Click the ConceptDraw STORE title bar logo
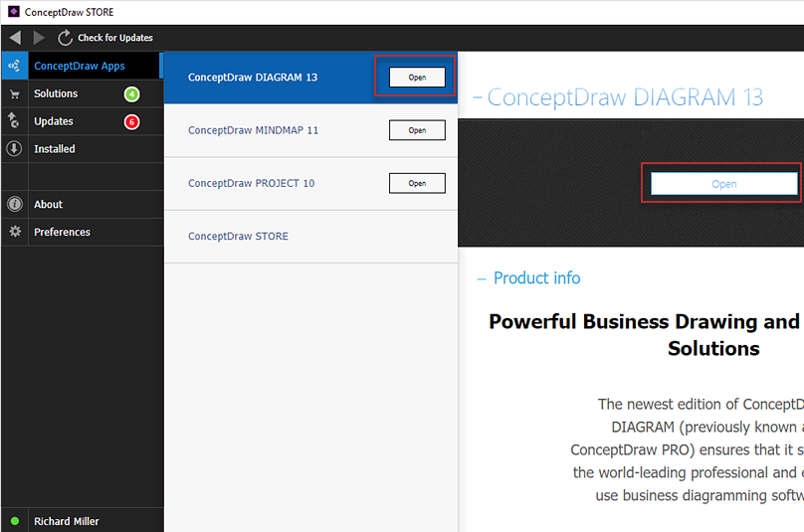The height and width of the screenshot is (532, 804). 14,11
